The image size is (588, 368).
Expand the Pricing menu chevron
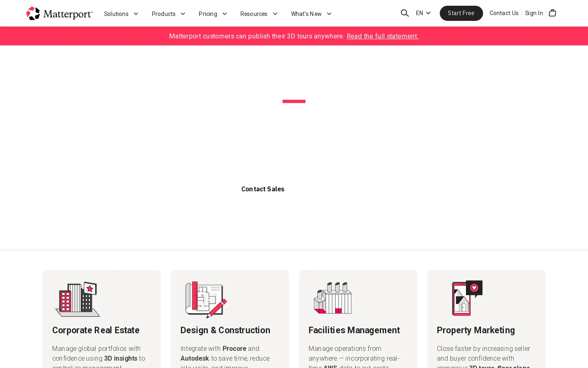coord(225,14)
